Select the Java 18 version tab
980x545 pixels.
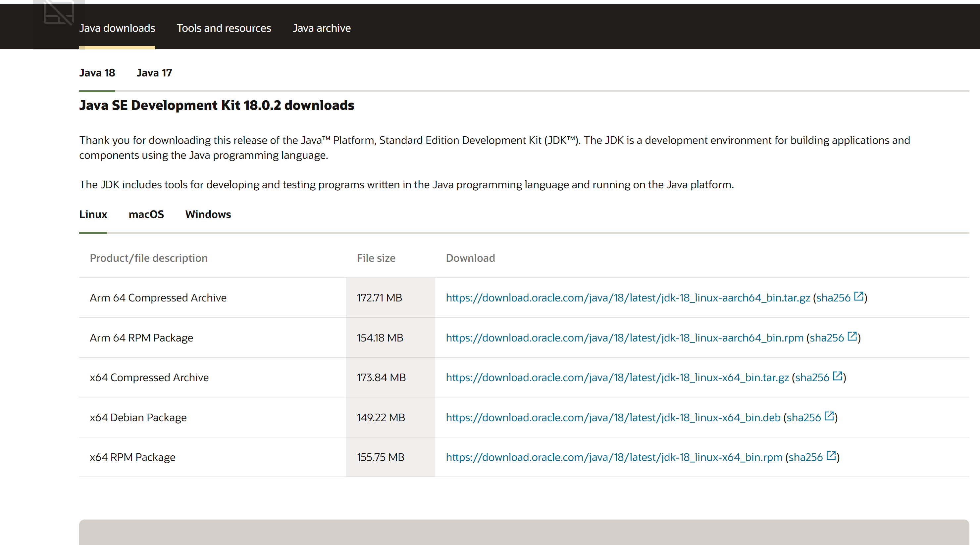(97, 72)
